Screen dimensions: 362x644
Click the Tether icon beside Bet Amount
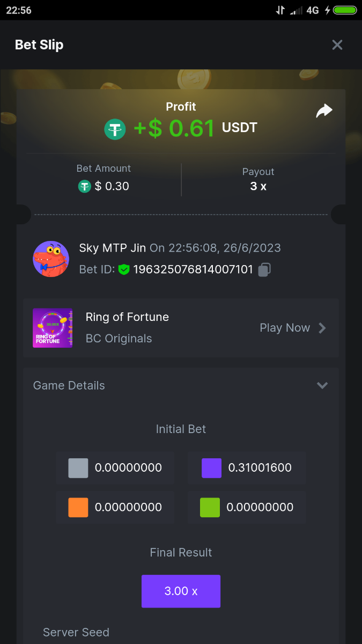(x=85, y=186)
